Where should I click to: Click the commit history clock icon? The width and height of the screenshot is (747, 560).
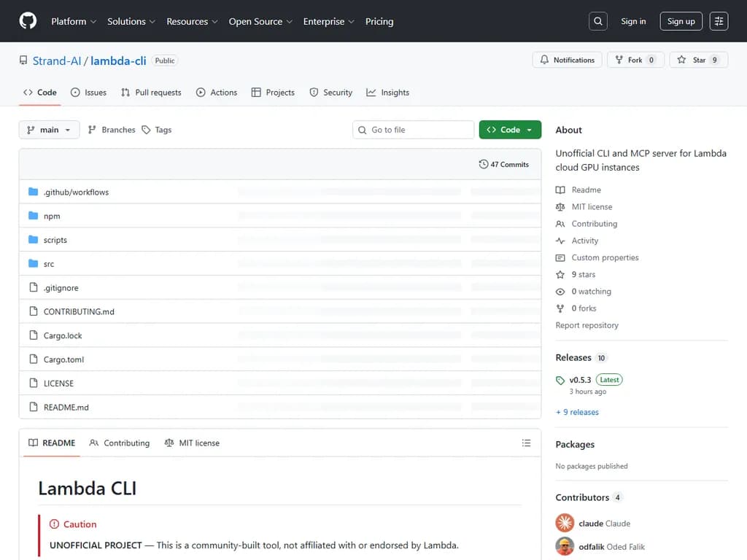point(484,164)
